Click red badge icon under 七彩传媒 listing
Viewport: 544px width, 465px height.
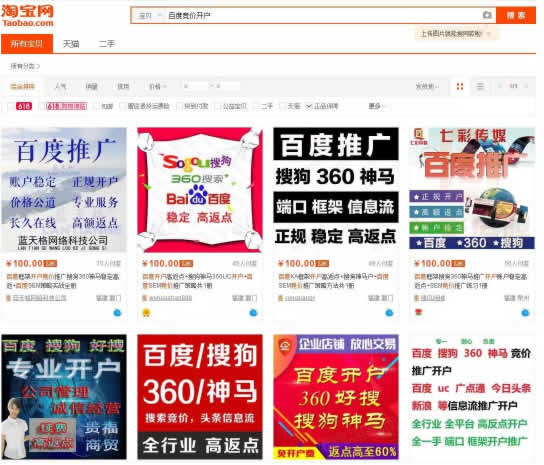point(418,312)
